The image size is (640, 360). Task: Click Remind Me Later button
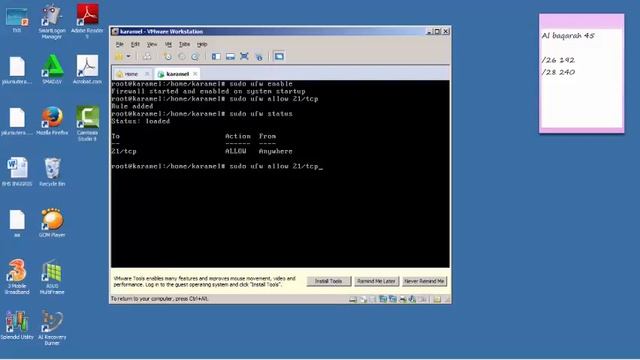376,281
